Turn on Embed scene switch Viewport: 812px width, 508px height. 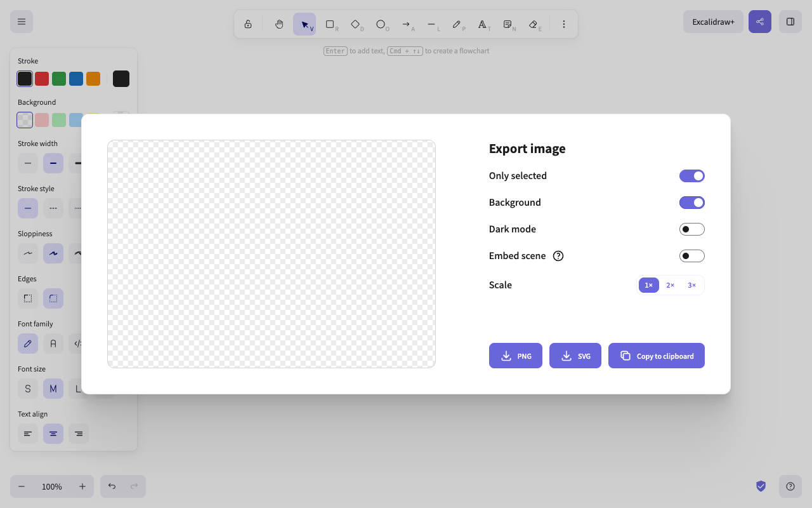pyautogui.click(x=692, y=256)
